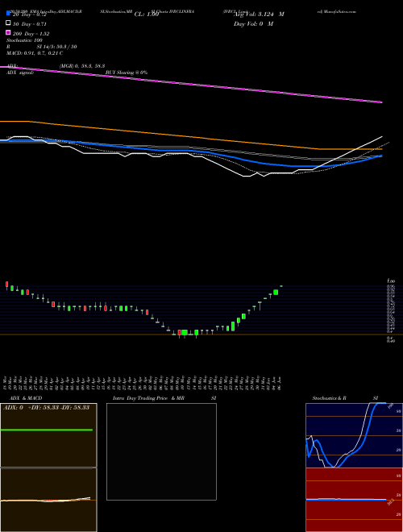Click the 'BUY Slowing @ 0%' signal text
This screenshot has width=403, height=532.
127,73
